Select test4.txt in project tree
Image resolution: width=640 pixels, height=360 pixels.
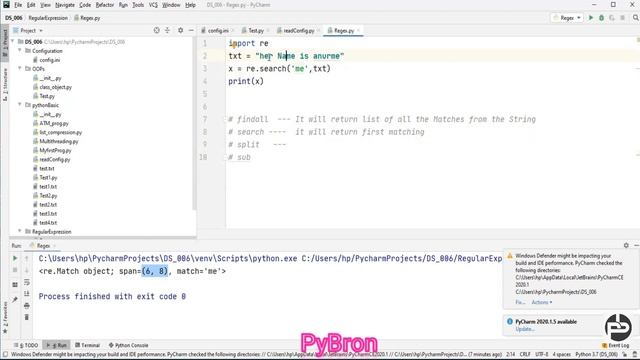[48, 222]
